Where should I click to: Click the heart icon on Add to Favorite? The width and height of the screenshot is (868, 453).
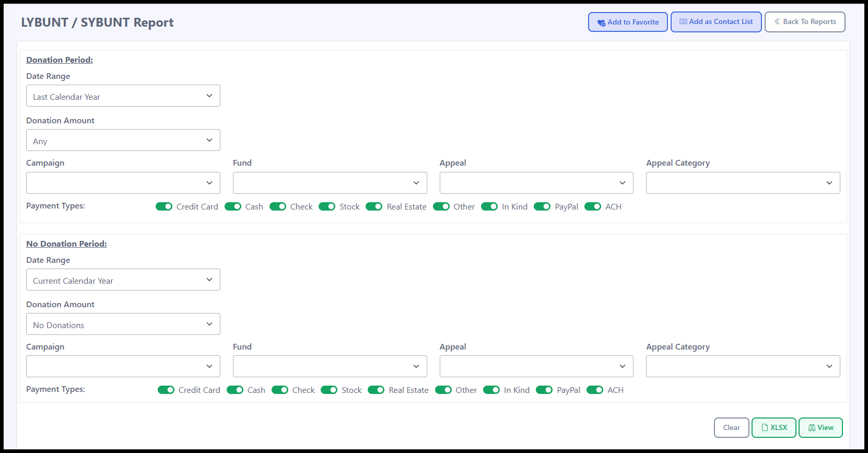(602, 22)
